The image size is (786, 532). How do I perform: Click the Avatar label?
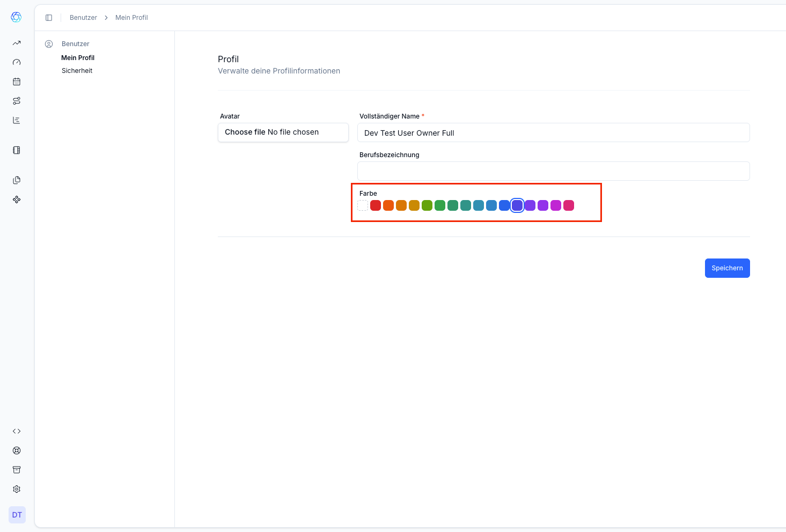coord(230,116)
